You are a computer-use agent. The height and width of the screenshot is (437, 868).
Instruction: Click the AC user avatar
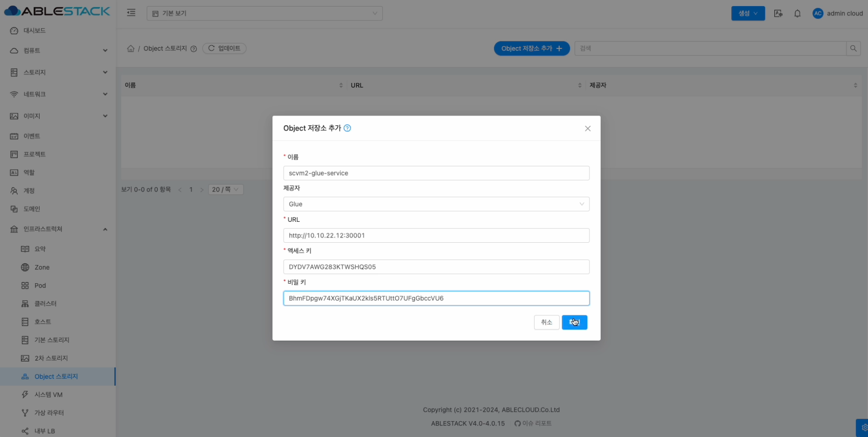[818, 14]
